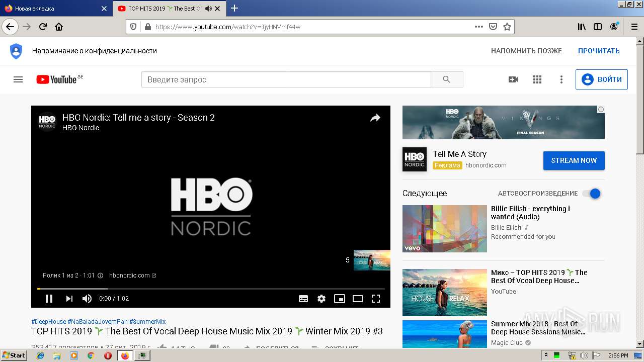The height and width of the screenshot is (362, 644).
Task: Click the #SummerMix hashtag
Action: click(x=147, y=322)
